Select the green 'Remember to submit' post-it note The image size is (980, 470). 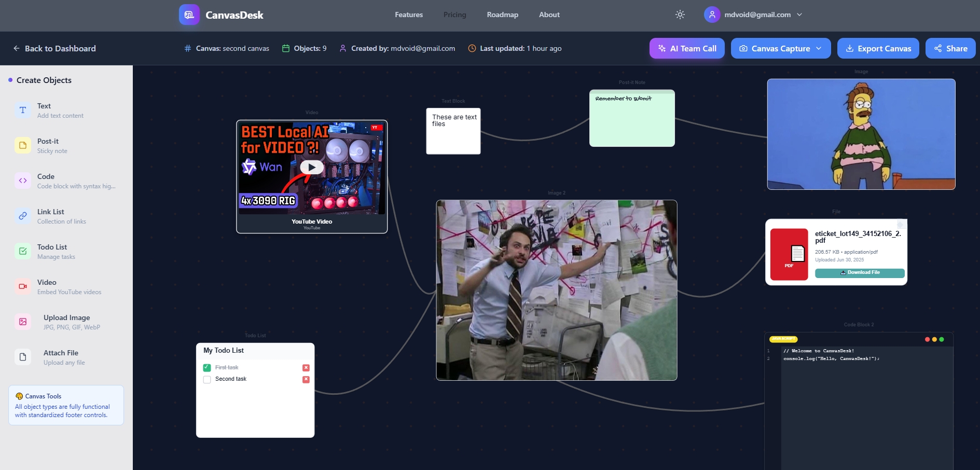(632, 118)
